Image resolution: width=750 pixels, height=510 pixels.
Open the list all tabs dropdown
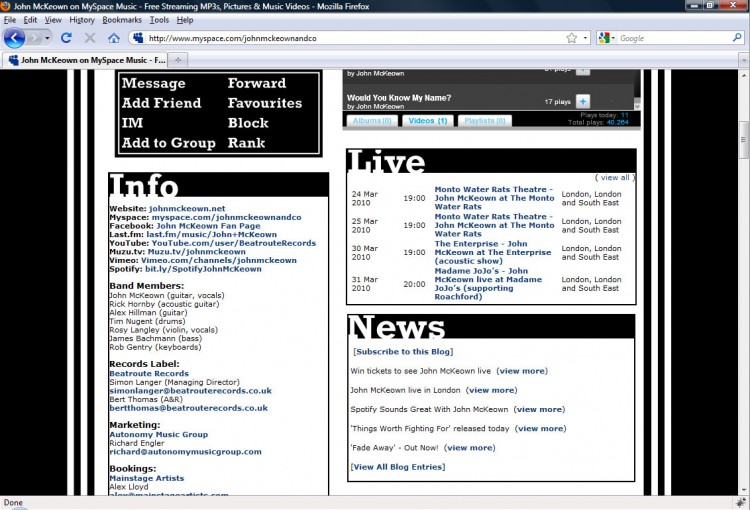pos(744,60)
